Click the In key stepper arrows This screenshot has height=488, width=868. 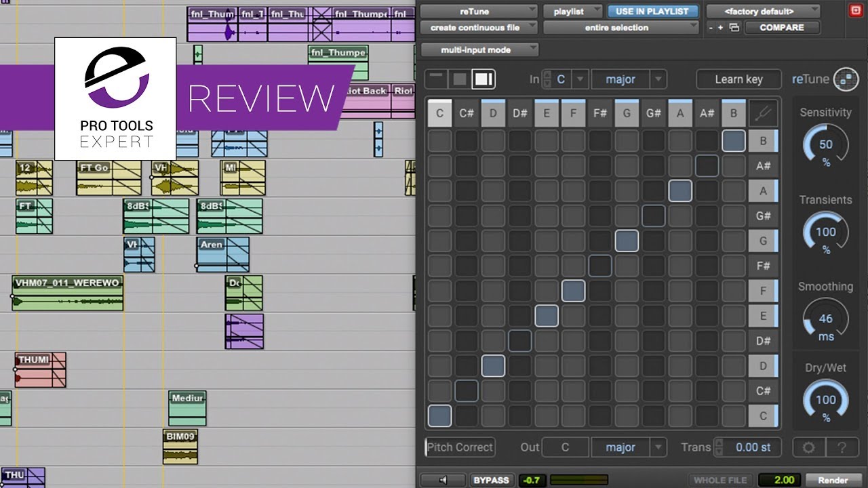point(548,79)
